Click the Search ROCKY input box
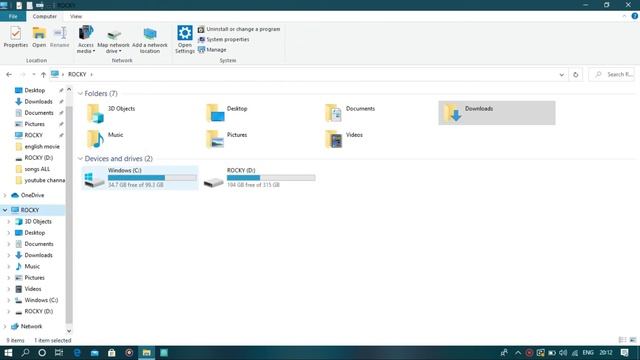Viewport: 640px width, 360px height. pos(612,75)
